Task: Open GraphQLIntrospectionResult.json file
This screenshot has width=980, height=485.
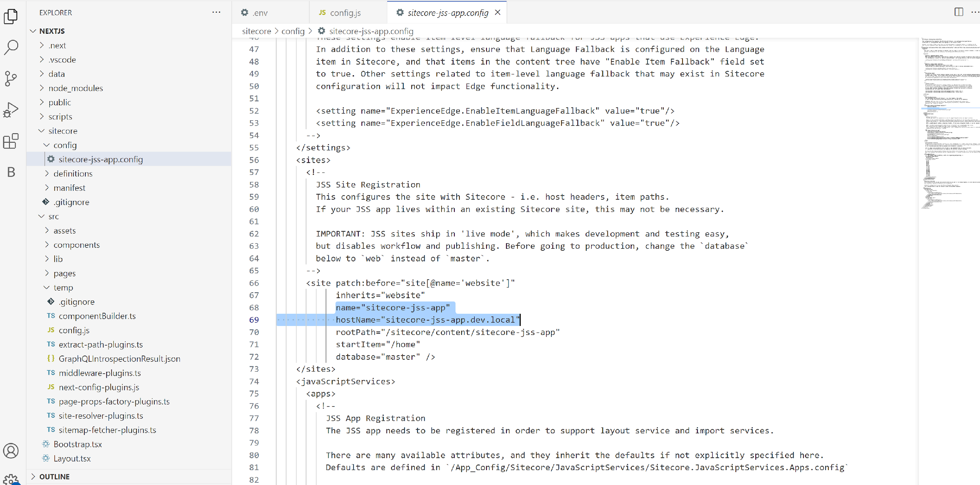Action: pos(129,359)
